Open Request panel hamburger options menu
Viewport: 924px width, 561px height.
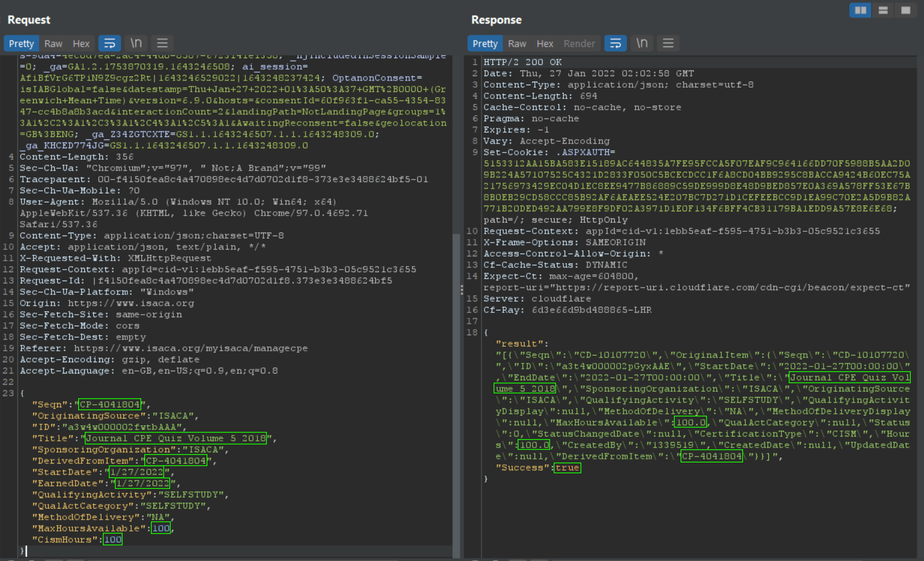(x=162, y=43)
